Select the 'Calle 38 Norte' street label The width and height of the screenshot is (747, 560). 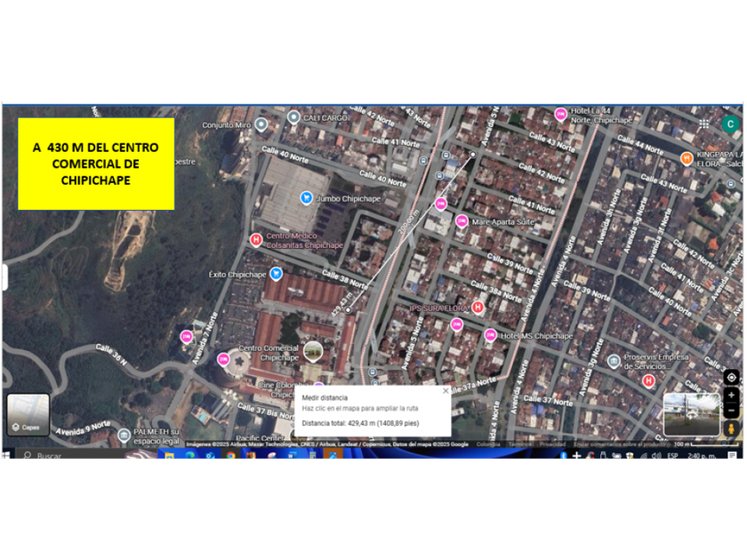[x=345, y=279]
